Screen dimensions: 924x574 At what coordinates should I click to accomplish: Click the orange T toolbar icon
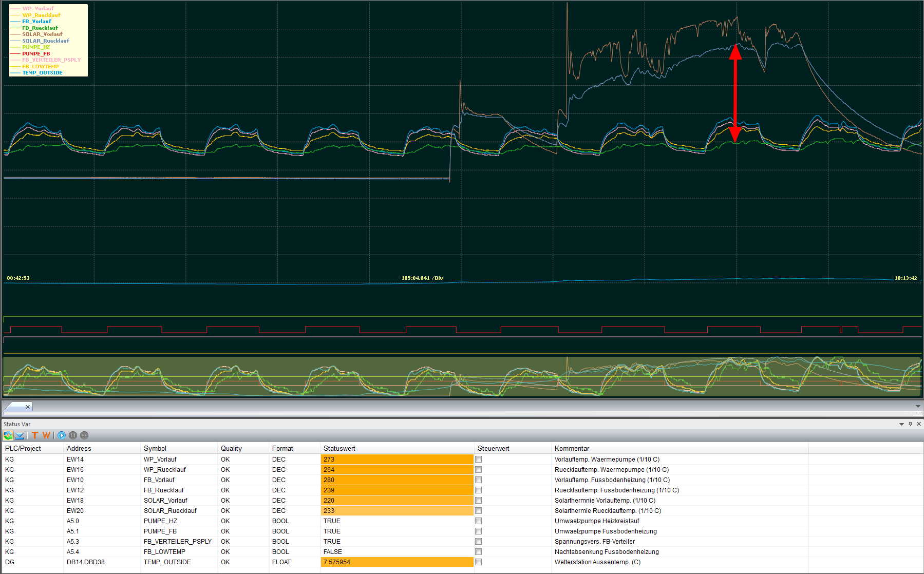pos(35,435)
